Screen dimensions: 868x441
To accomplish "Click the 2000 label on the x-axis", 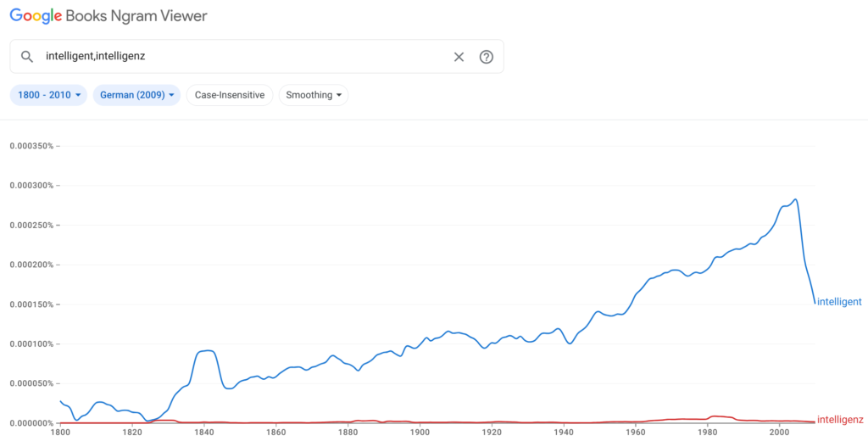I will pyautogui.click(x=778, y=433).
